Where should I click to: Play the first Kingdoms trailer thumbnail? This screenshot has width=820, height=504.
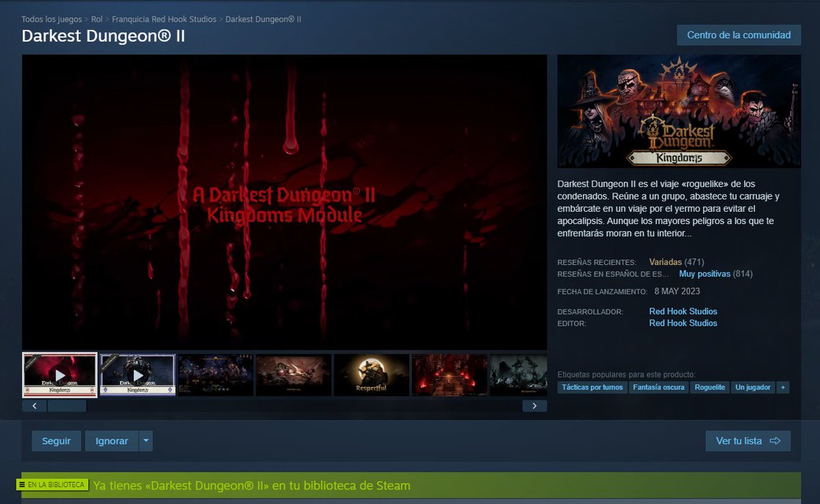(60, 375)
